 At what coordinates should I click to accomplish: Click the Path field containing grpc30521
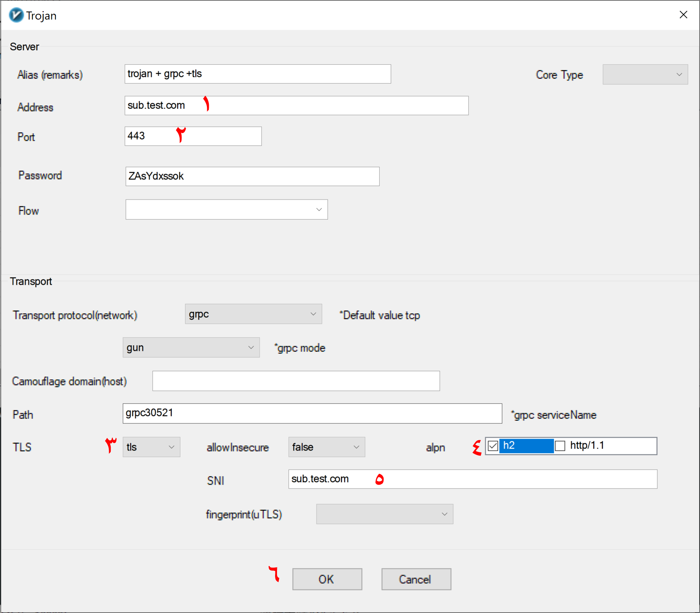[312, 413]
